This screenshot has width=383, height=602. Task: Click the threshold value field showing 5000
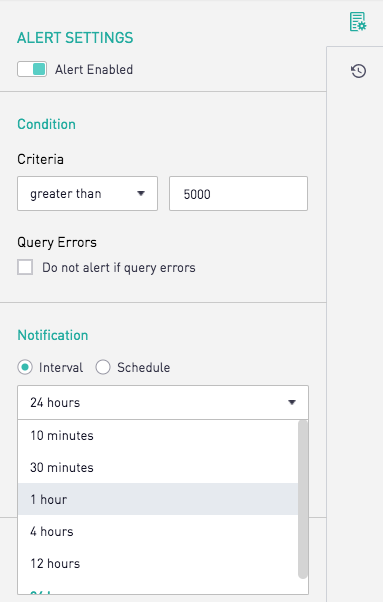[238, 194]
